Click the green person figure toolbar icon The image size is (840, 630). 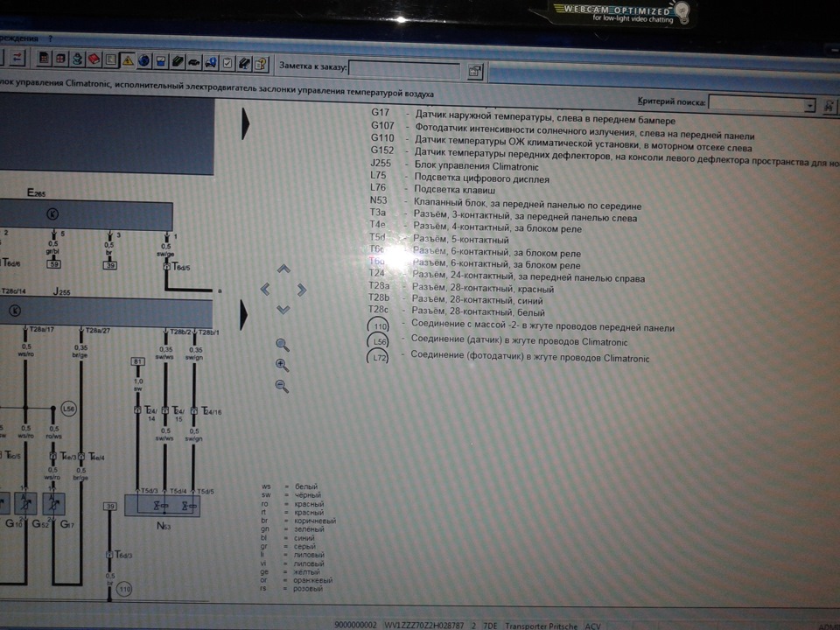point(77,59)
